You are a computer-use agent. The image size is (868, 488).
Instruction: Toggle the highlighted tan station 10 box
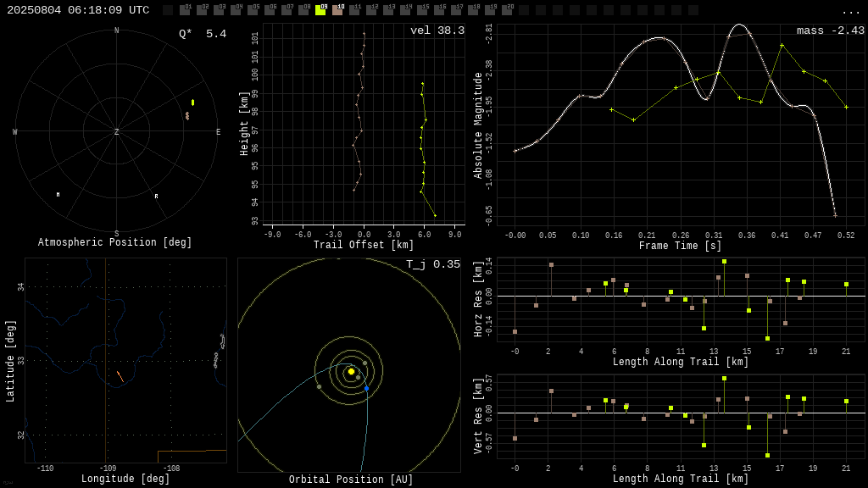(337, 10)
